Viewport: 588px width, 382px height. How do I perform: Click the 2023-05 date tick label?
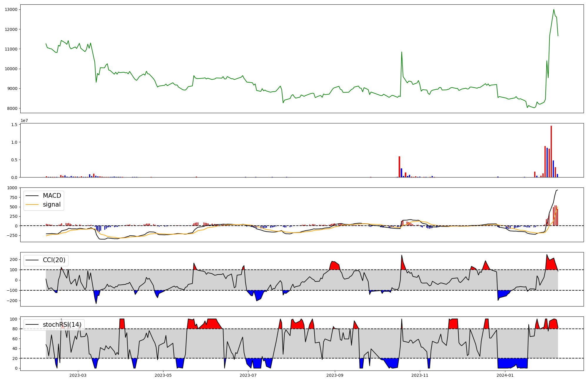(163, 375)
